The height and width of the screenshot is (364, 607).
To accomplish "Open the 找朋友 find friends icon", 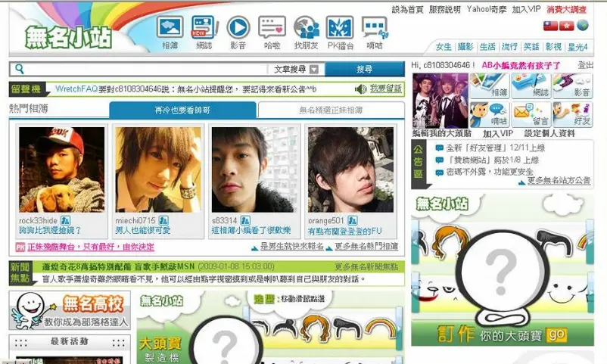I will (x=306, y=28).
